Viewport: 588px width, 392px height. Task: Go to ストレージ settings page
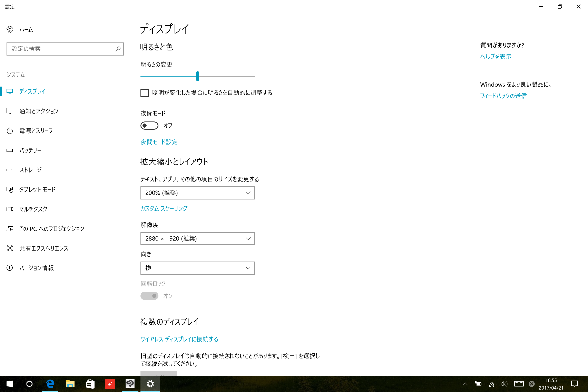(30, 170)
